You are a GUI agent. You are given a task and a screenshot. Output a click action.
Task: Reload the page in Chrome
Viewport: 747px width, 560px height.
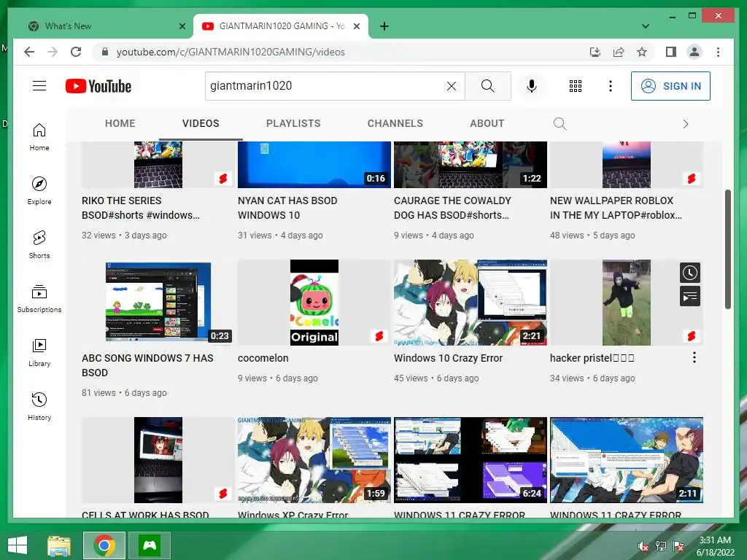[x=76, y=52]
